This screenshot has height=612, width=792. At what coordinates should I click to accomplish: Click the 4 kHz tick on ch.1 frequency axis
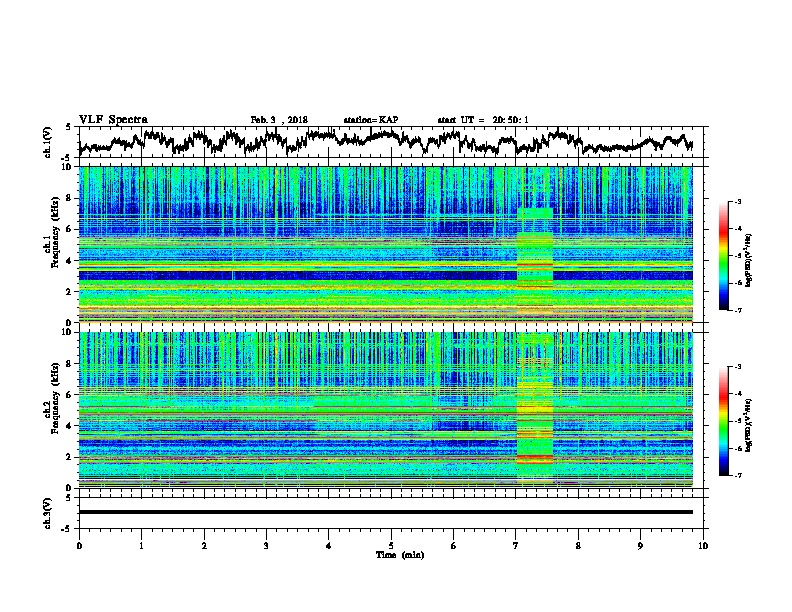coord(71,261)
